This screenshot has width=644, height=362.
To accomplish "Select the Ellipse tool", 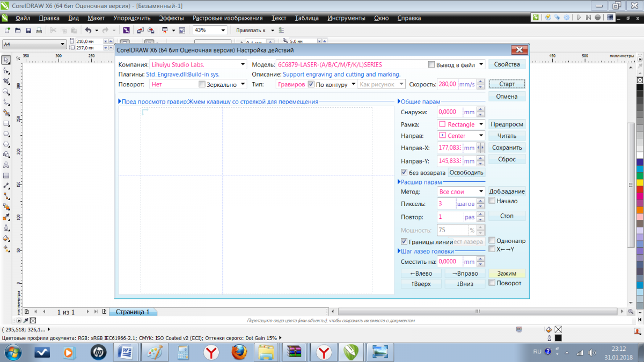I will [6, 134].
